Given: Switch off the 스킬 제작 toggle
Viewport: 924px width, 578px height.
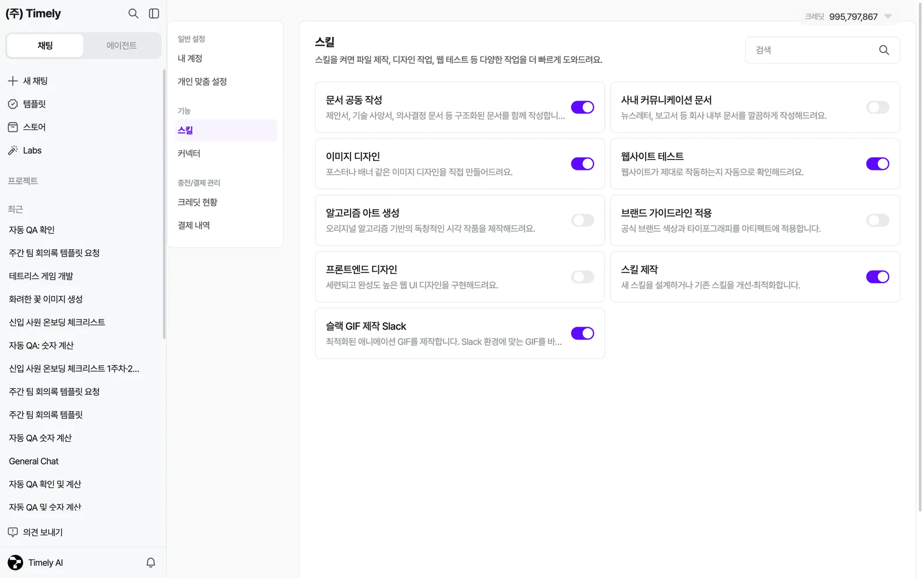Looking at the screenshot, I should (877, 277).
